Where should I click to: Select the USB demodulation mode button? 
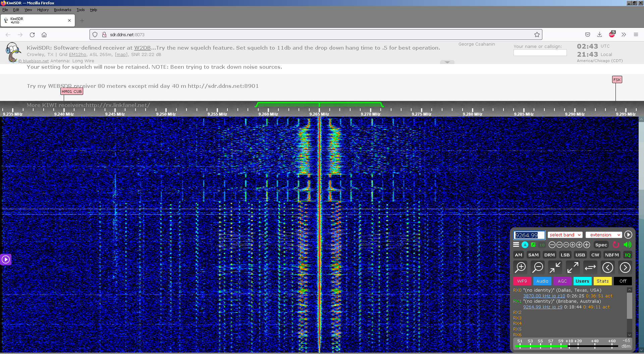(x=580, y=255)
